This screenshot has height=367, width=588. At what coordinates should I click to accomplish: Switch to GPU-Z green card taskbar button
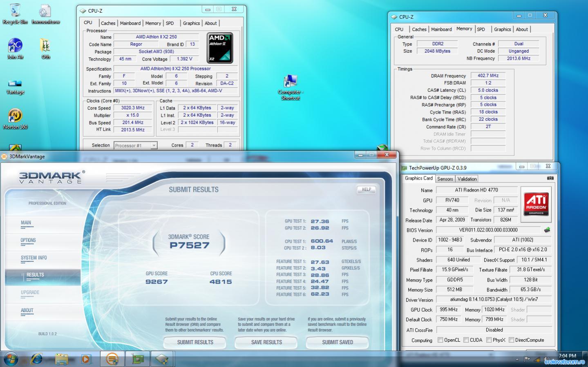pyautogui.click(x=137, y=359)
